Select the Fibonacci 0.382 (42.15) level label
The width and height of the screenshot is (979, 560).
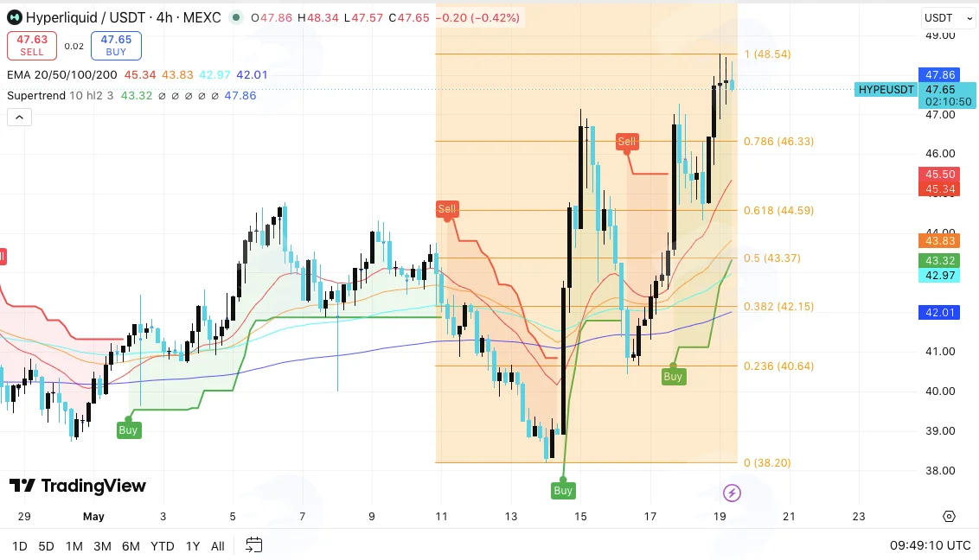pyautogui.click(x=778, y=307)
